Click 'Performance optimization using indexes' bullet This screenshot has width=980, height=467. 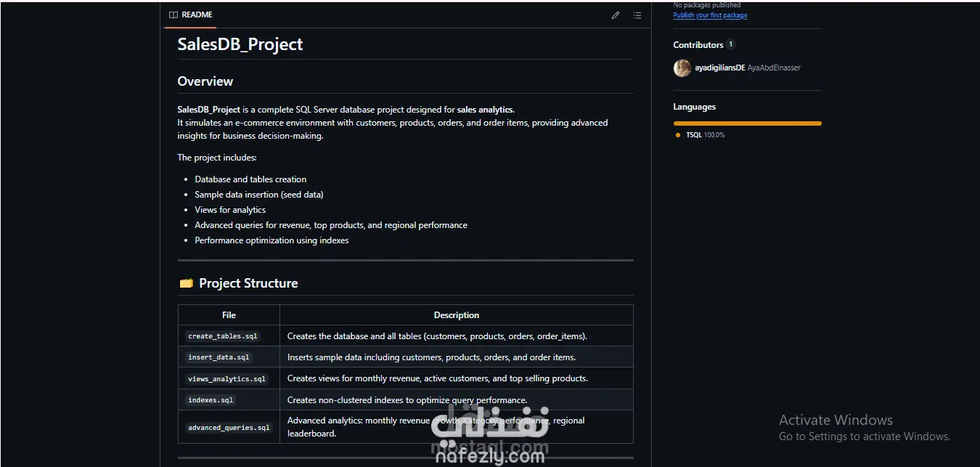click(x=271, y=240)
